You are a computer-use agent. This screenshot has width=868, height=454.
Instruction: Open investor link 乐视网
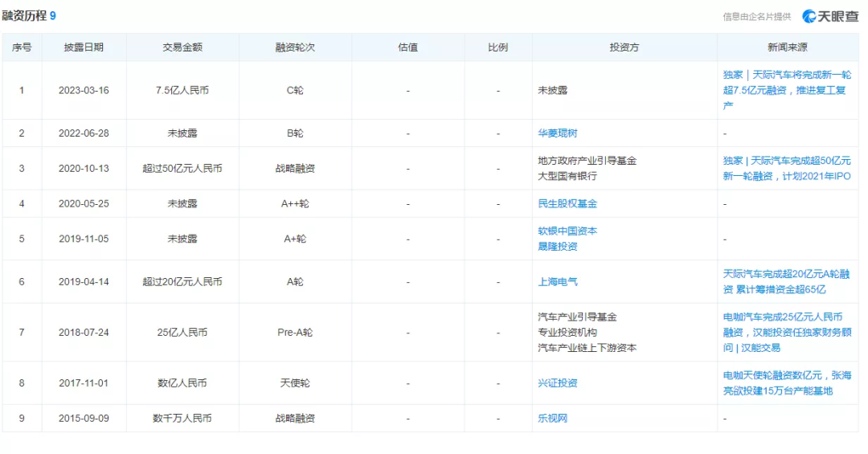(552, 418)
